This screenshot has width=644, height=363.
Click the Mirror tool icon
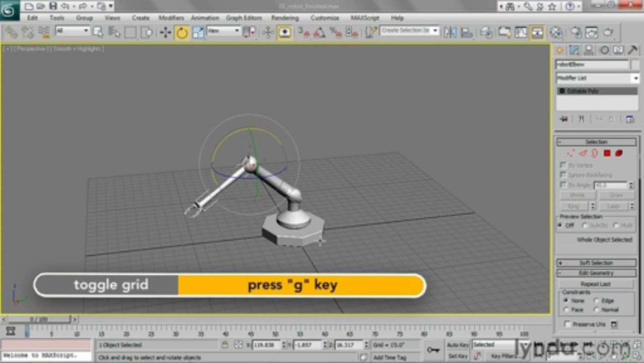click(x=450, y=32)
